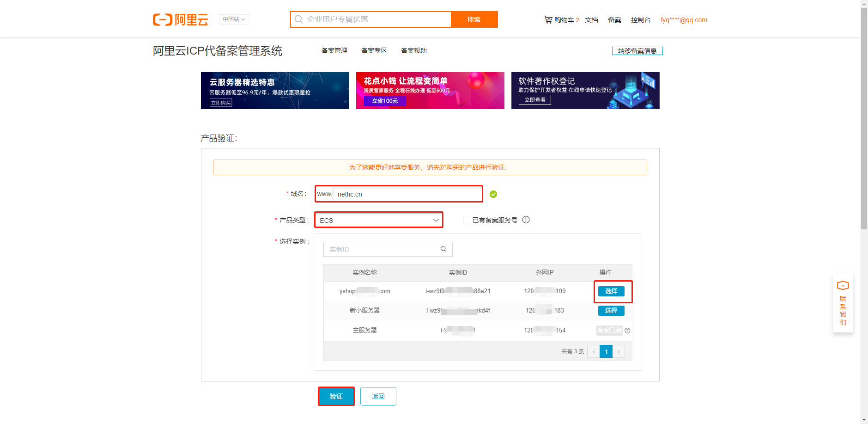Open the 云服务器精选特惠 banner
Viewport: 868px width, 424px height.
(x=275, y=91)
